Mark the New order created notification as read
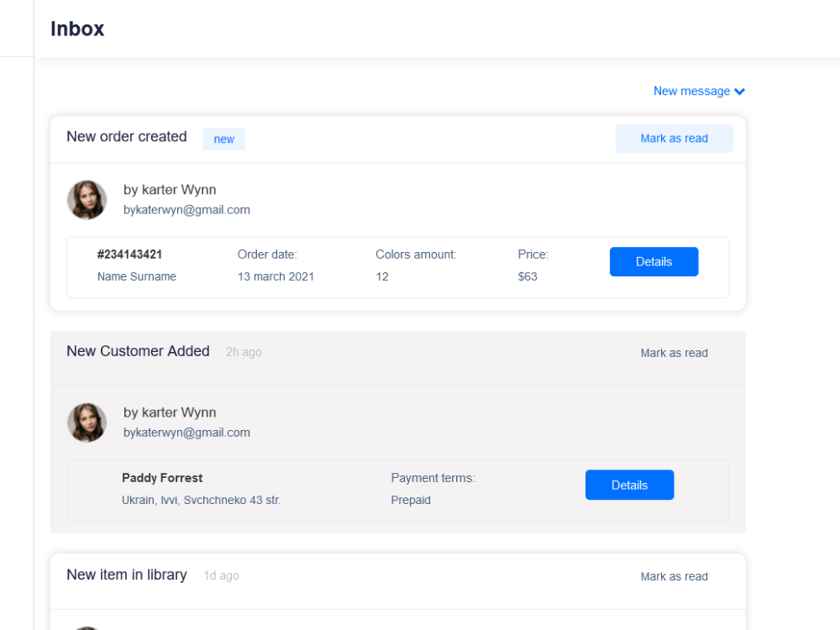 pyautogui.click(x=675, y=138)
